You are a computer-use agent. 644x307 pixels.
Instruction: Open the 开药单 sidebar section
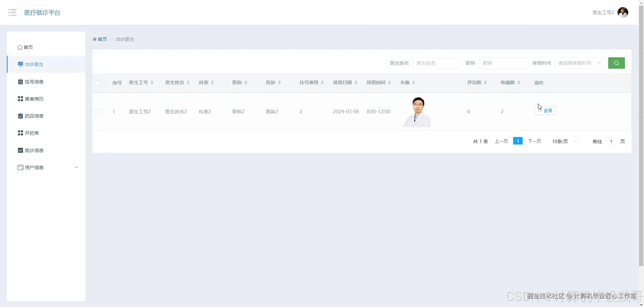tap(32, 133)
